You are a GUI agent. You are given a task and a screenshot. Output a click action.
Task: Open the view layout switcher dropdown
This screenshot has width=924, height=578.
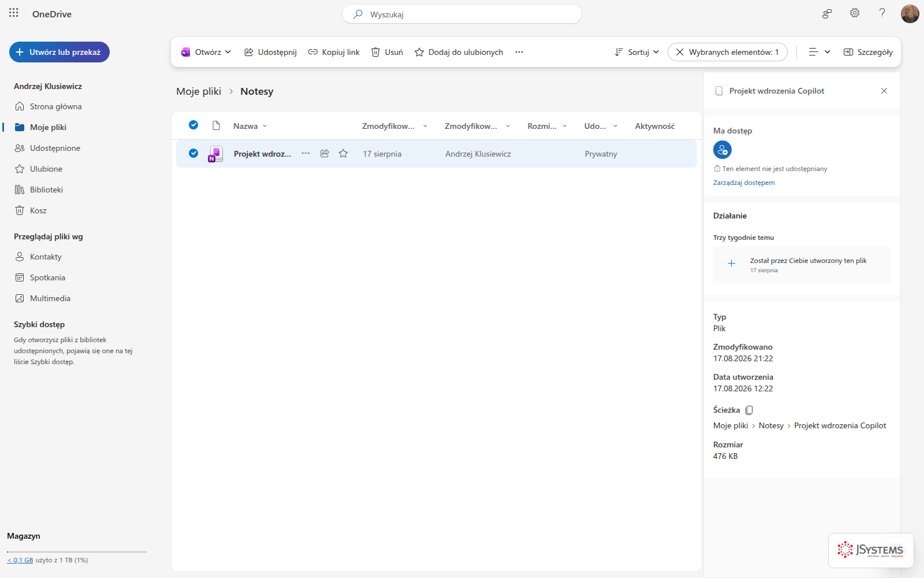[x=819, y=52]
